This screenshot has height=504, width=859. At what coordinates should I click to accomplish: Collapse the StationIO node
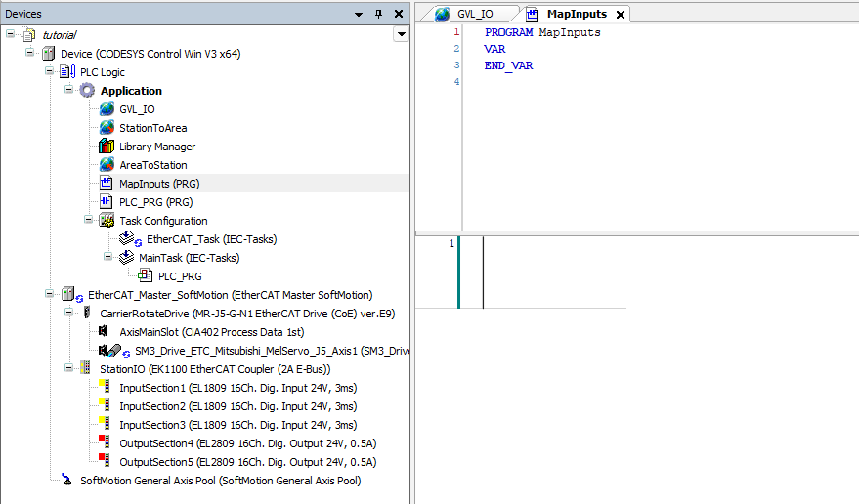(68, 367)
